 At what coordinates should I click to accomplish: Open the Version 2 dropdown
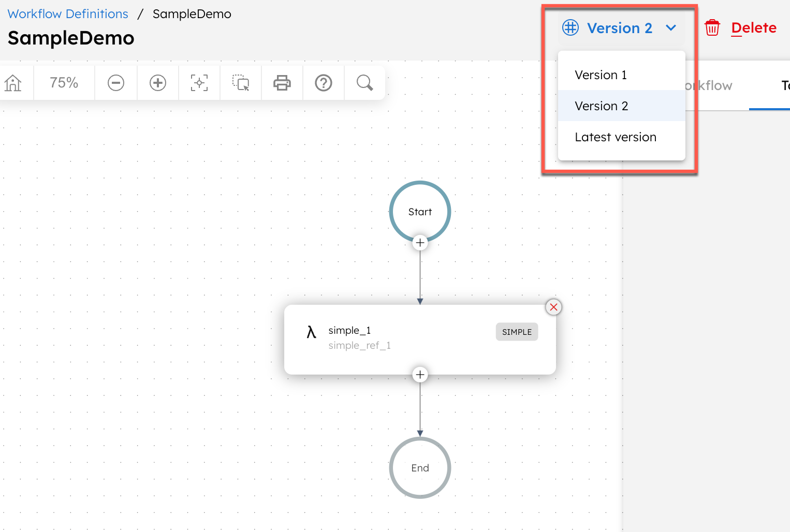tap(619, 27)
